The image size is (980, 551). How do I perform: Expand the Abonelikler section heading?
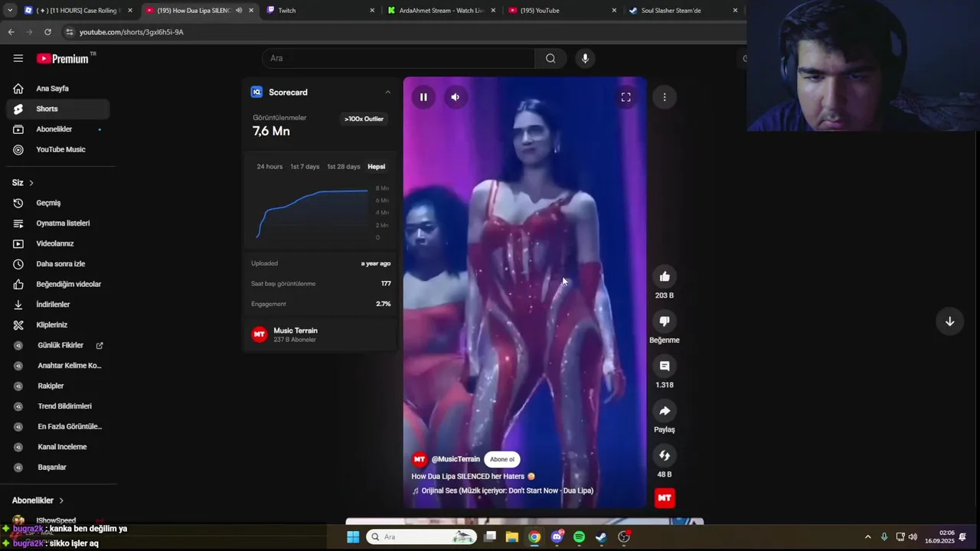point(38,500)
